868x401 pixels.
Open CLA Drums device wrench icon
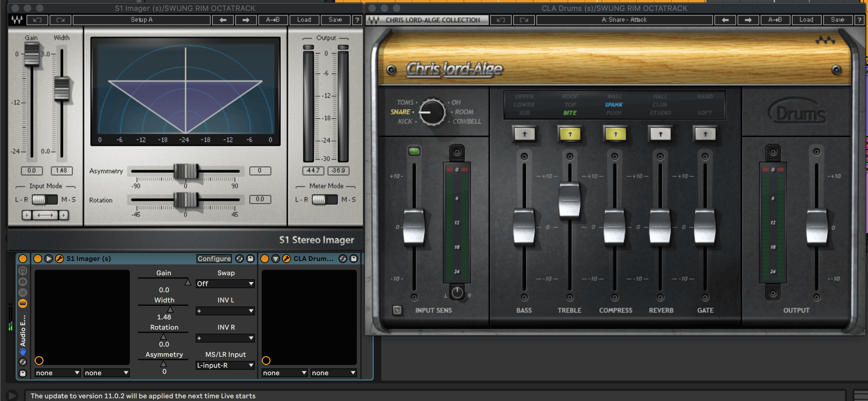pyautogui.click(x=287, y=259)
